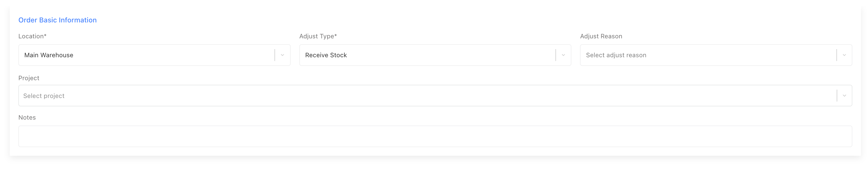Open the Adjust Reason chevron icon
The image size is (868, 169).
(843, 55)
